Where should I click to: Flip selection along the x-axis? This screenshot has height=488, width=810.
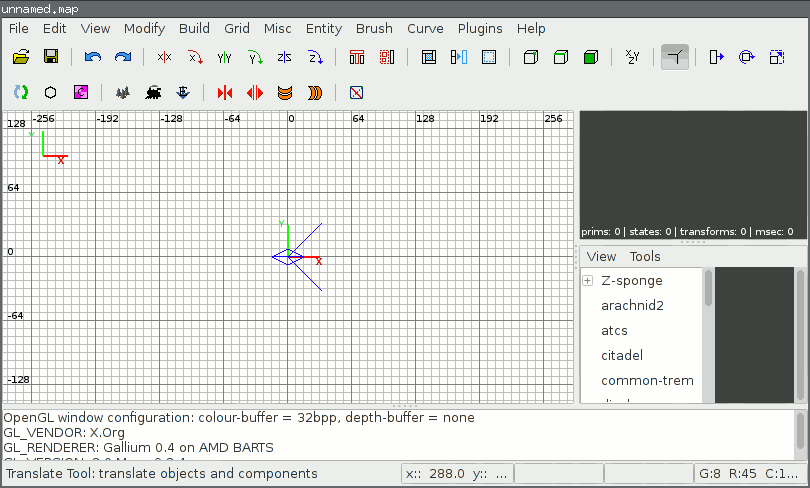coord(164,57)
